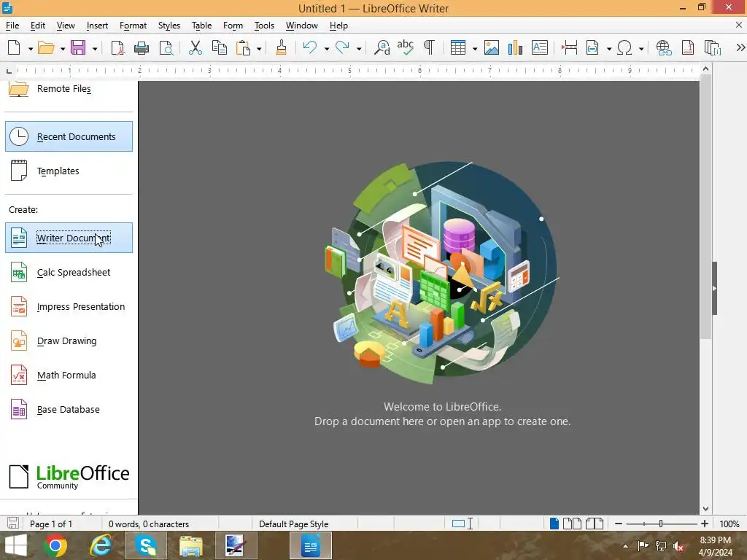Create a new Calc Spreadsheet

pos(69,273)
